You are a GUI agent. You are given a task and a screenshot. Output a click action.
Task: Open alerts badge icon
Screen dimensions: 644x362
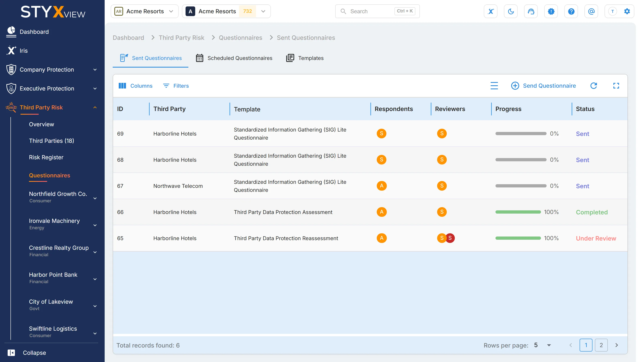(551, 11)
